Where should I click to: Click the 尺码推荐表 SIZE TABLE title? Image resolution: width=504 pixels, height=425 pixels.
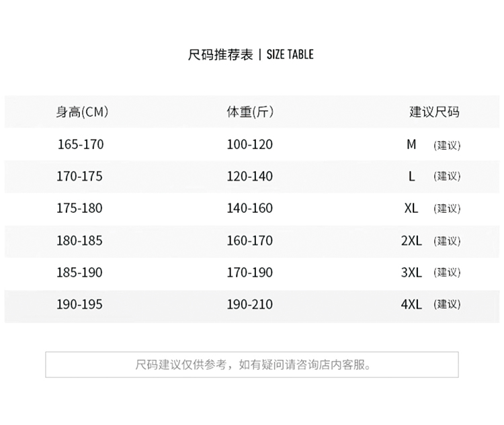[251, 54]
